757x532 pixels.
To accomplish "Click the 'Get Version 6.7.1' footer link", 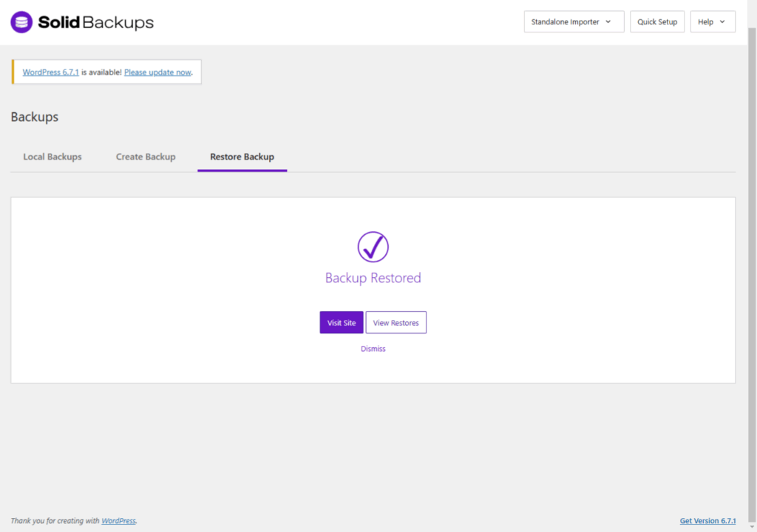I will (707, 521).
